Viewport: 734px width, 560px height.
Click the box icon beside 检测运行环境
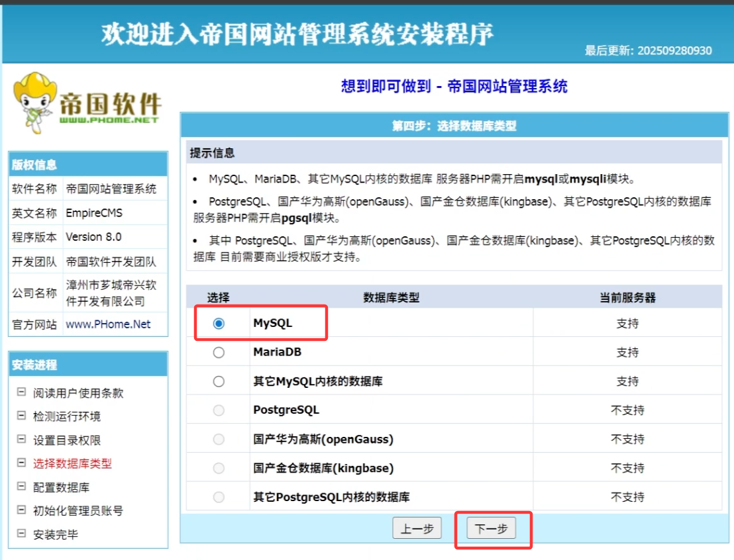[21, 416]
